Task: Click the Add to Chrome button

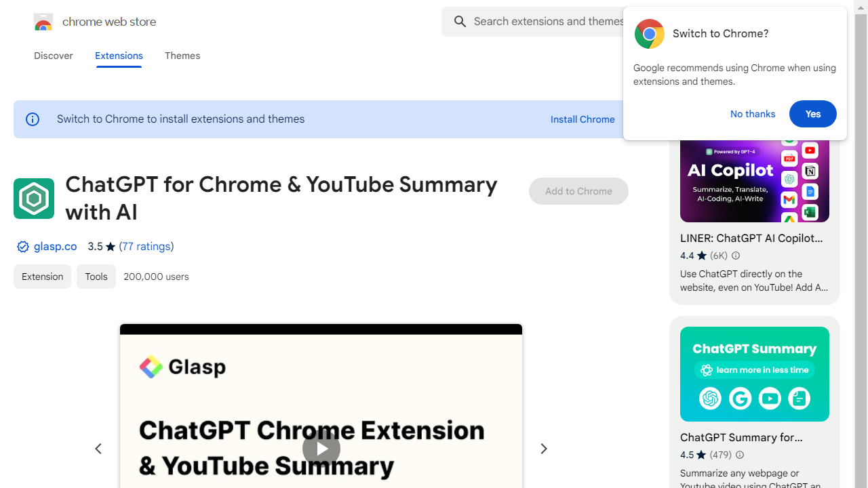Action: pyautogui.click(x=578, y=191)
